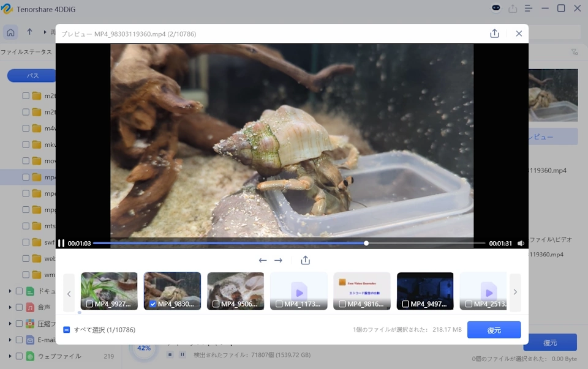Go to previous file using left arrow

(x=263, y=261)
